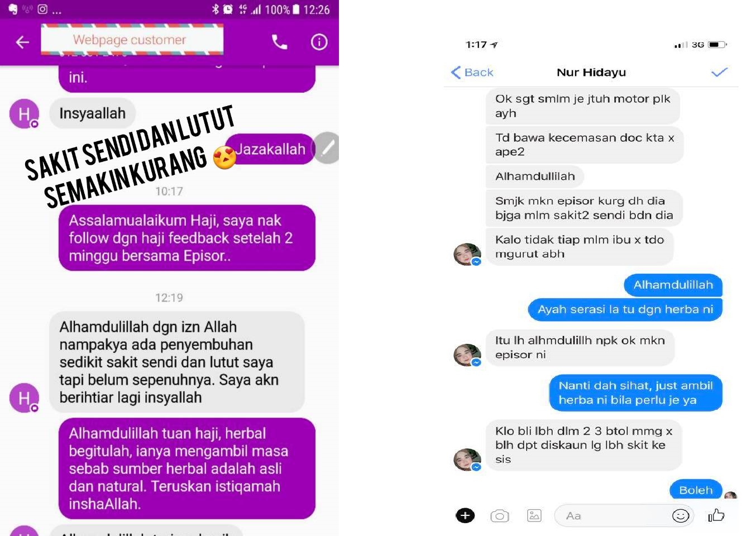Tap the grey pencil edit icon
The height and width of the screenshot is (536, 756).
point(328,148)
